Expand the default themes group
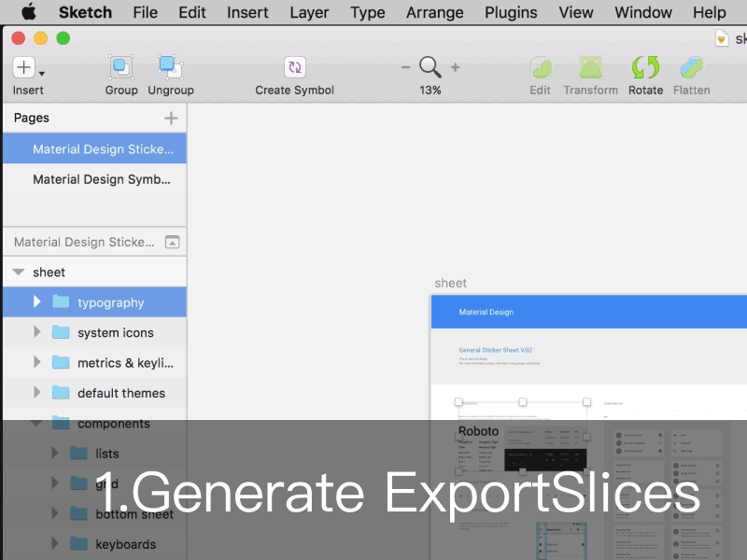The height and width of the screenshot is (560, 747). (x=37, y=392)
